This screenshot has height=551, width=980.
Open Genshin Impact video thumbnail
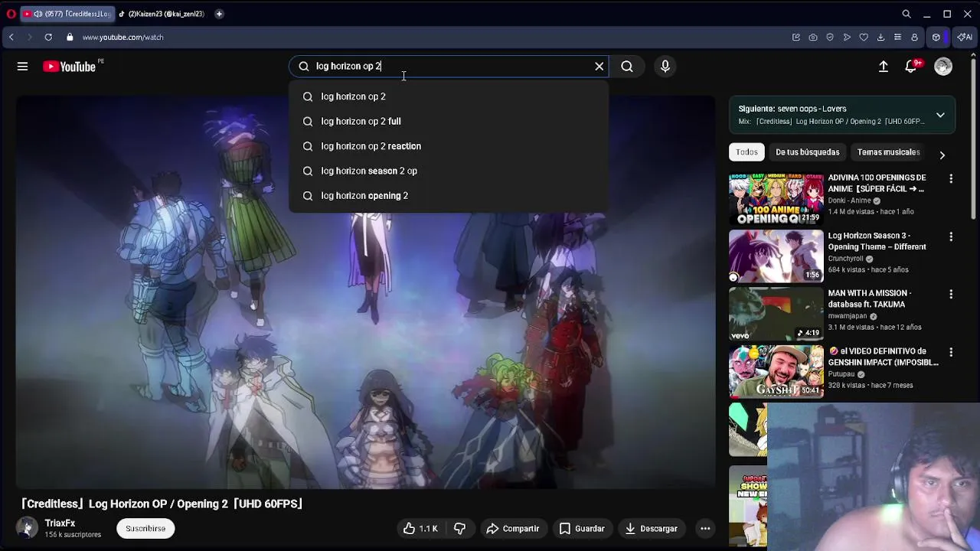tap(776, 372)
